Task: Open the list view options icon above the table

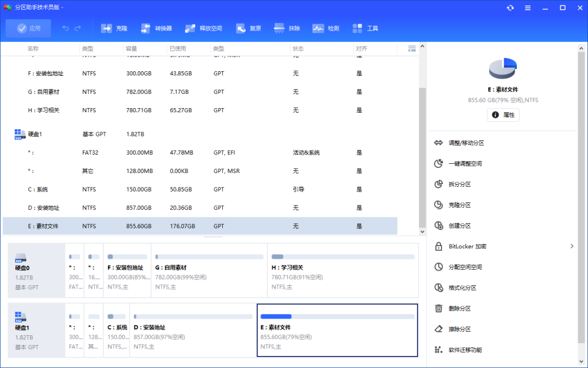Action: [411, 48]
